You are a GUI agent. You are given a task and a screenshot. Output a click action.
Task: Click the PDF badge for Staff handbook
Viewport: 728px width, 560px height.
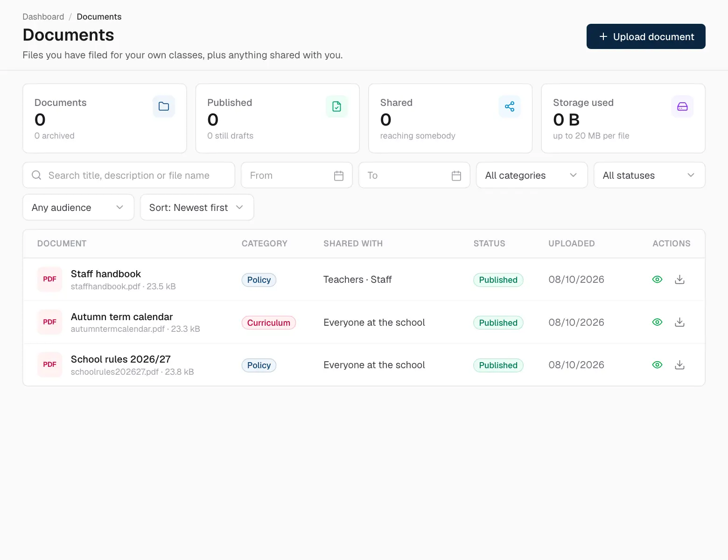pyautogui.click(x=49, y=279)
